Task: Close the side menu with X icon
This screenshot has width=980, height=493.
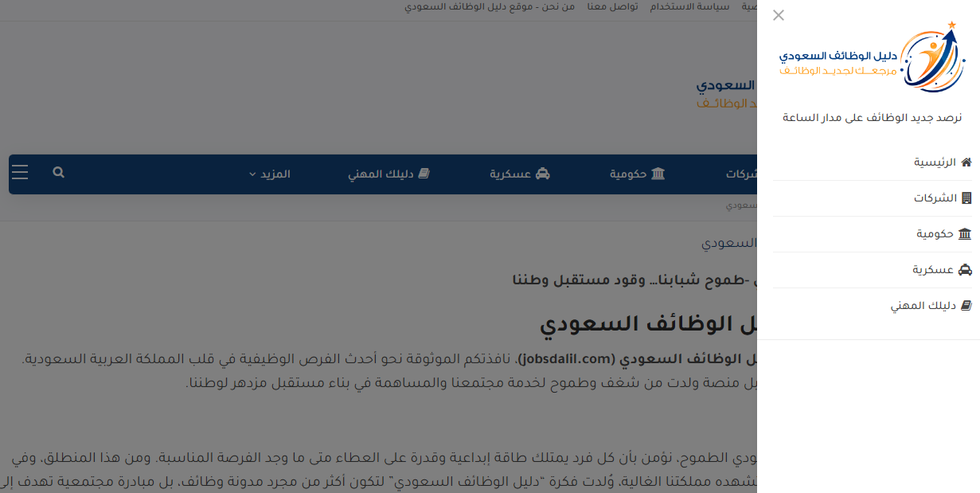Action: pos(779,15)
